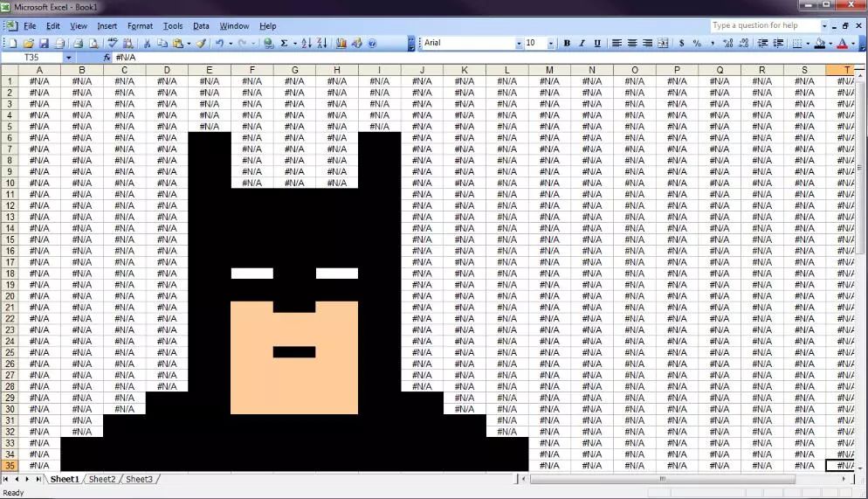Decrease indent of cell contents
The width and height of the screenshot is (868, 499).
coord(762,43)
